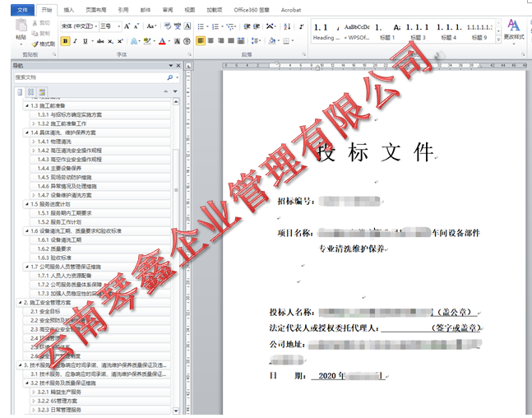This screenshot has width=532, height=418.
Task: Apply the 标题 1 style
Action: [x=386, y=31]
